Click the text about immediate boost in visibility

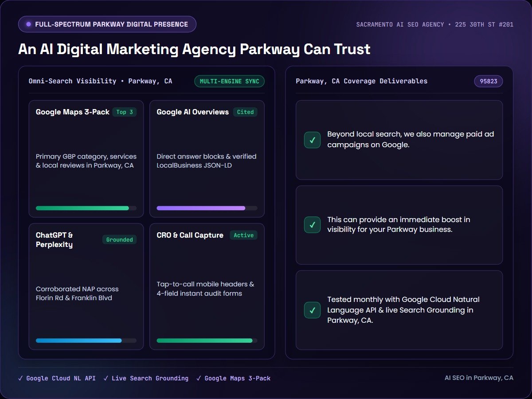[x=399, y=225]
